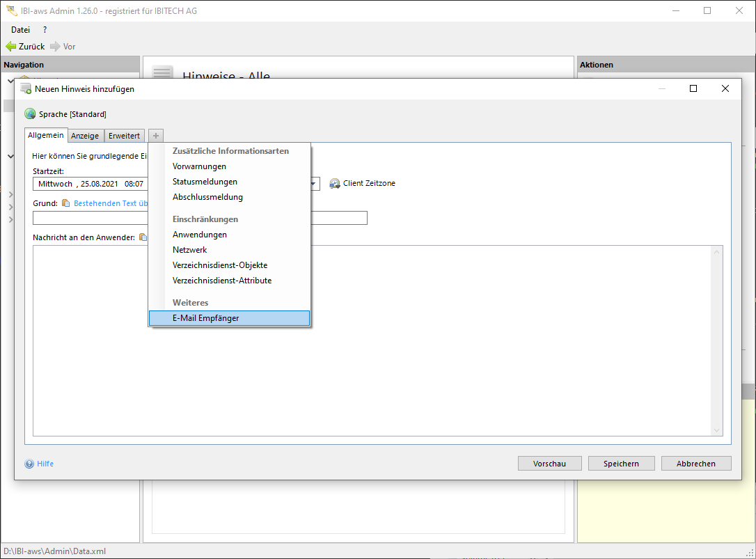756x559 pixels.
Task: Open the Startzeit date picker field
Action: [90, 184]
